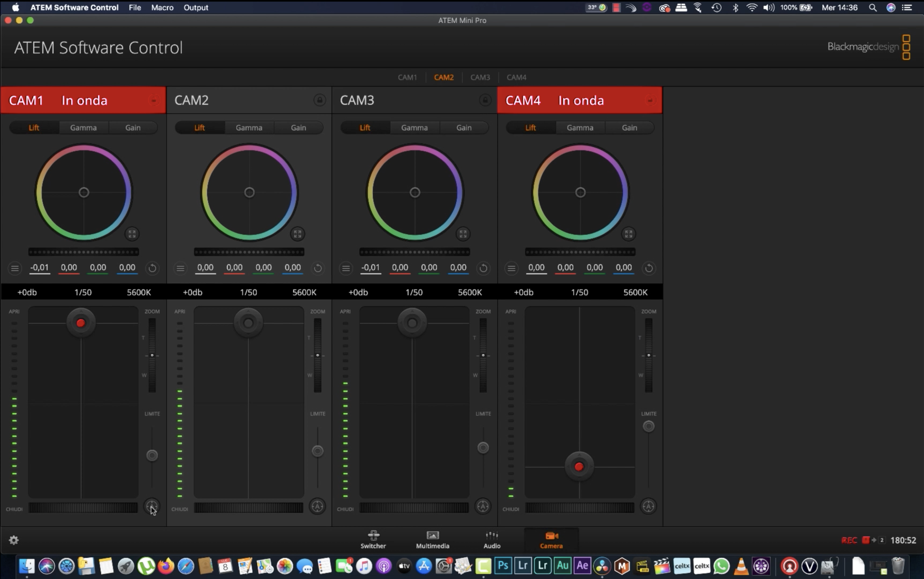Toggle the CAM1 lock
The height and width of the screenshot is (579, 924).
154,100
